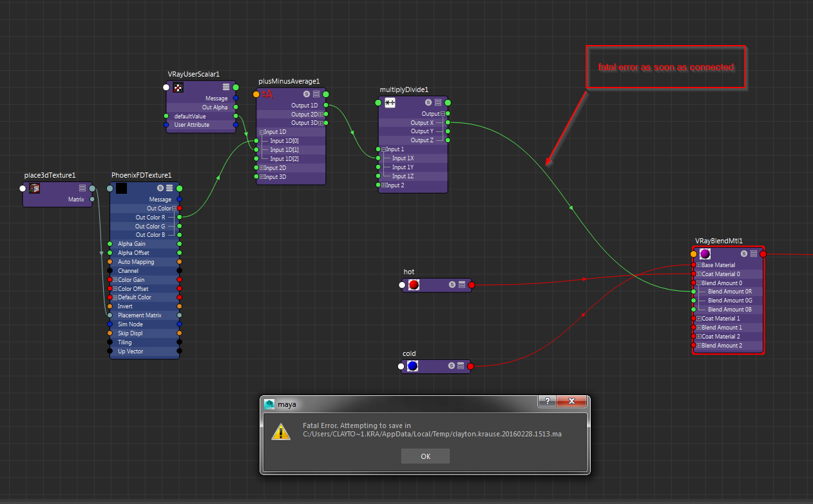Change view mode icon on cold node

[461, 366]
